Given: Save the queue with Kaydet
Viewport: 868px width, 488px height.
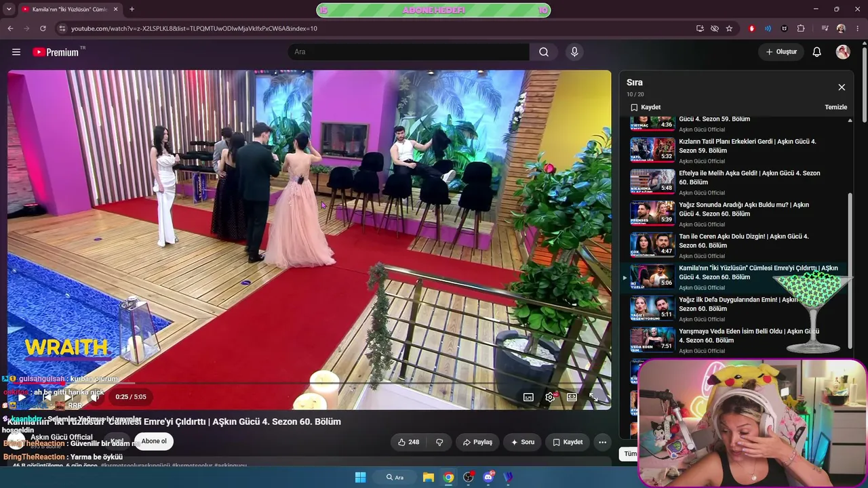Looking at the screenshot, I should coord(646,107).
